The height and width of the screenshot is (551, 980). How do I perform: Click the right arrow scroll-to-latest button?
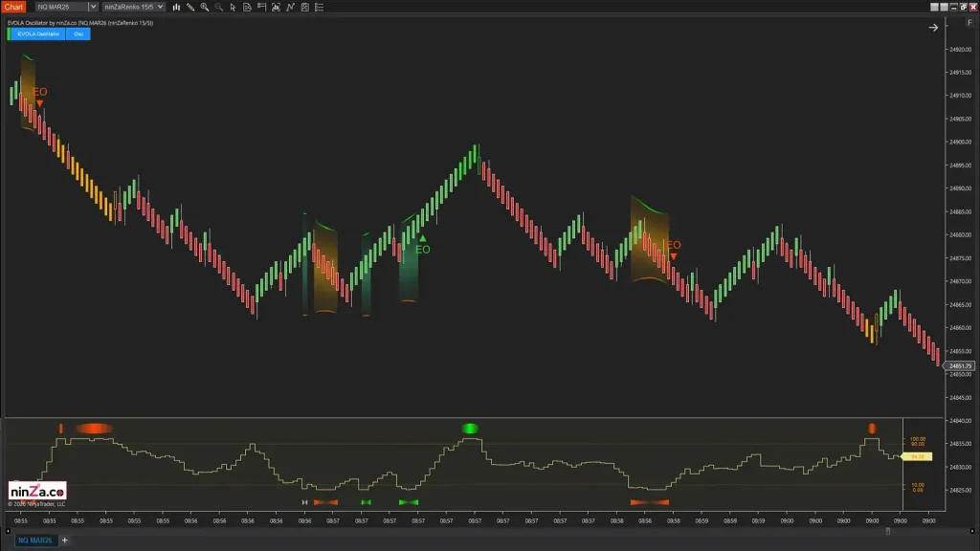(933, 28)
